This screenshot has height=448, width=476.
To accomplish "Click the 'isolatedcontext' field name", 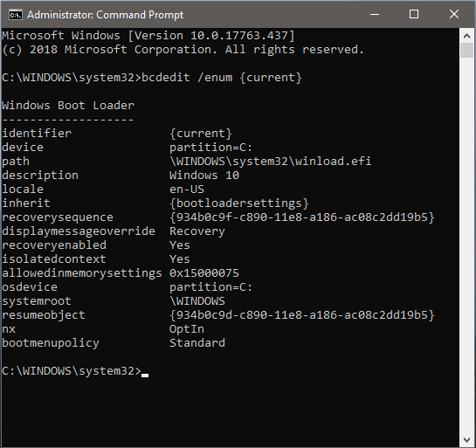I will coord(54,258).
